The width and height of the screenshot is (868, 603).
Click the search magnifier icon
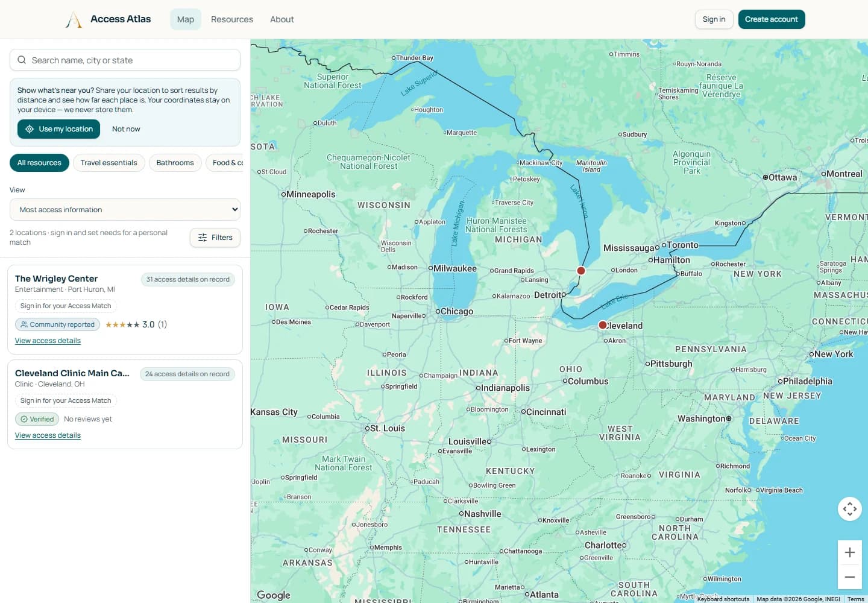[x=22, y=60]
